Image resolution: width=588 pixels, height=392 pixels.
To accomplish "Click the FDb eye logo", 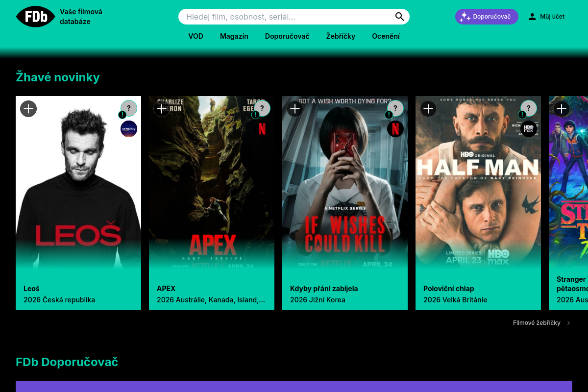I will [x=35, y=17].
